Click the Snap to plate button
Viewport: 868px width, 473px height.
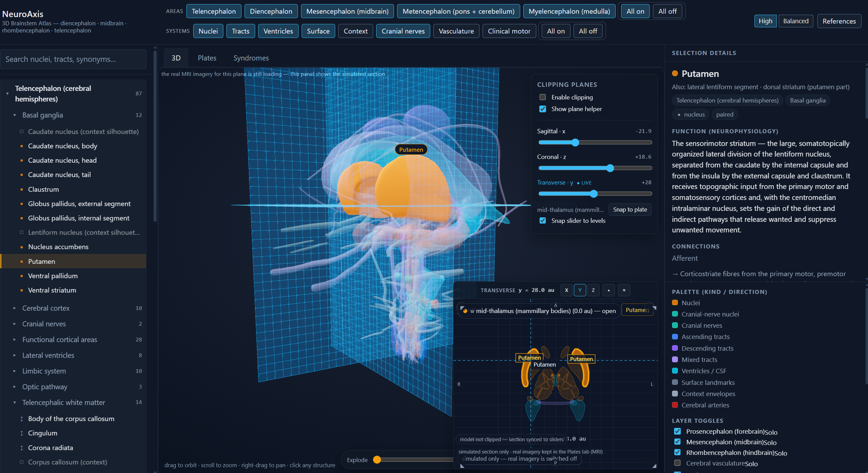click(x=630, y=210)
